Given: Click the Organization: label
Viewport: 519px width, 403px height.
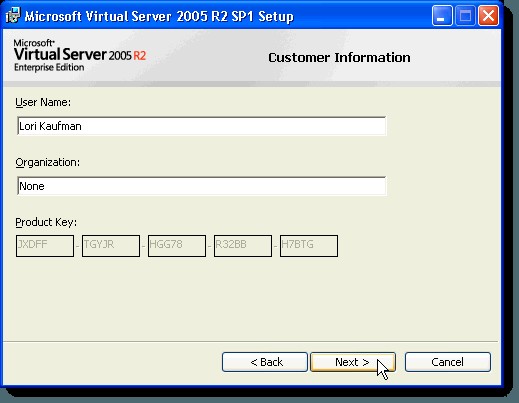Looking at the screenshot, I should point(48,162).
